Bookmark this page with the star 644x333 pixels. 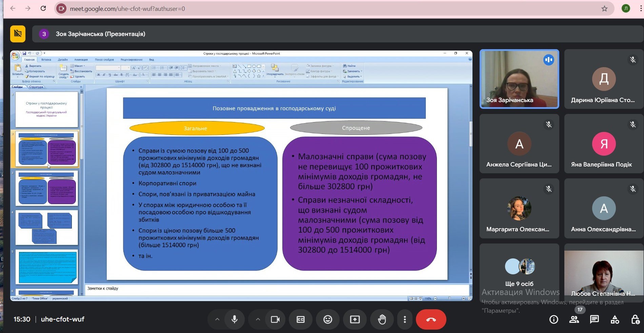(604, 9)
